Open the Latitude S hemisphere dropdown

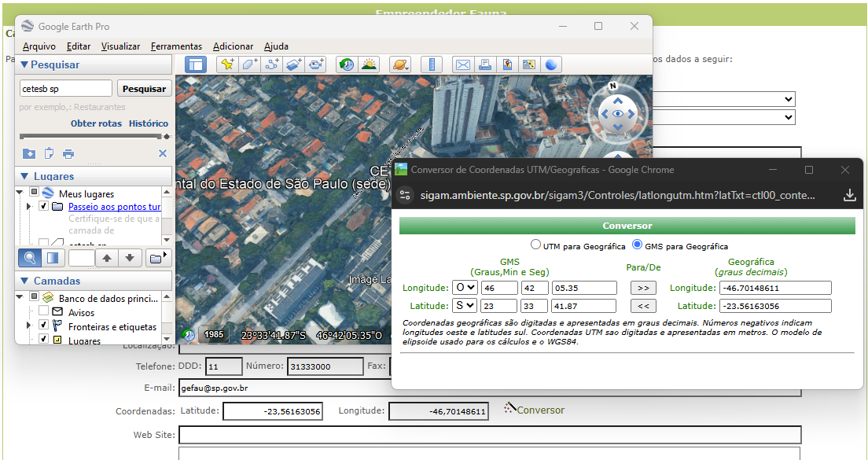(x=465, y=306)
